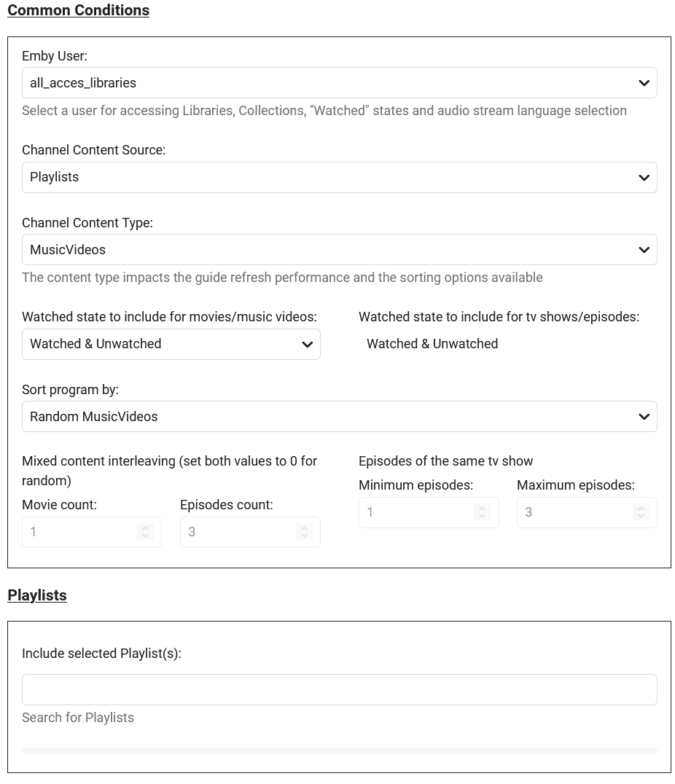The height and width of the screenshot is (784, 675).
Task: Click watched state value for tv shows/episodes
Action: 432,344
